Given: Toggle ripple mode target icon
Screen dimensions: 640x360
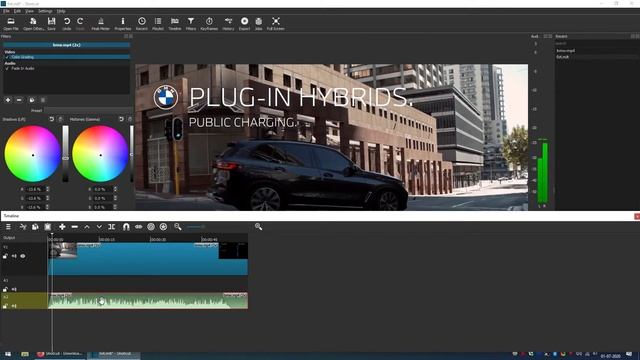Looking at the screenshot, I should tap(151, 227).
